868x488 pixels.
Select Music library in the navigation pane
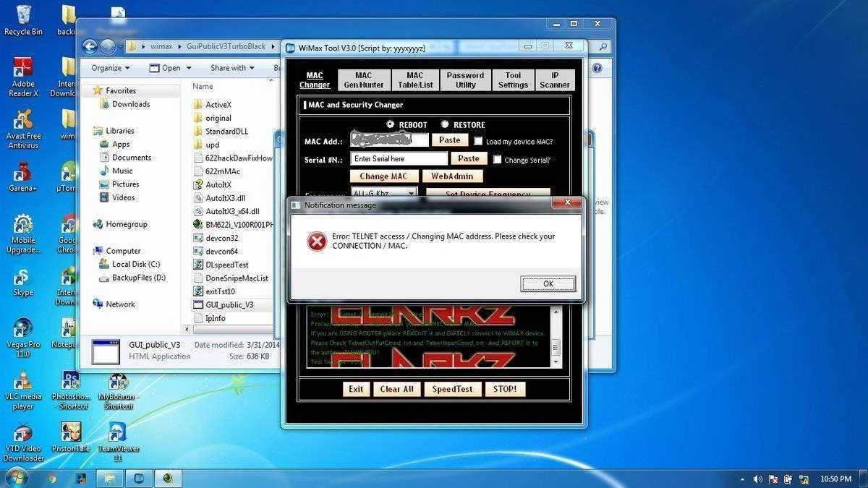click(122, 171)
